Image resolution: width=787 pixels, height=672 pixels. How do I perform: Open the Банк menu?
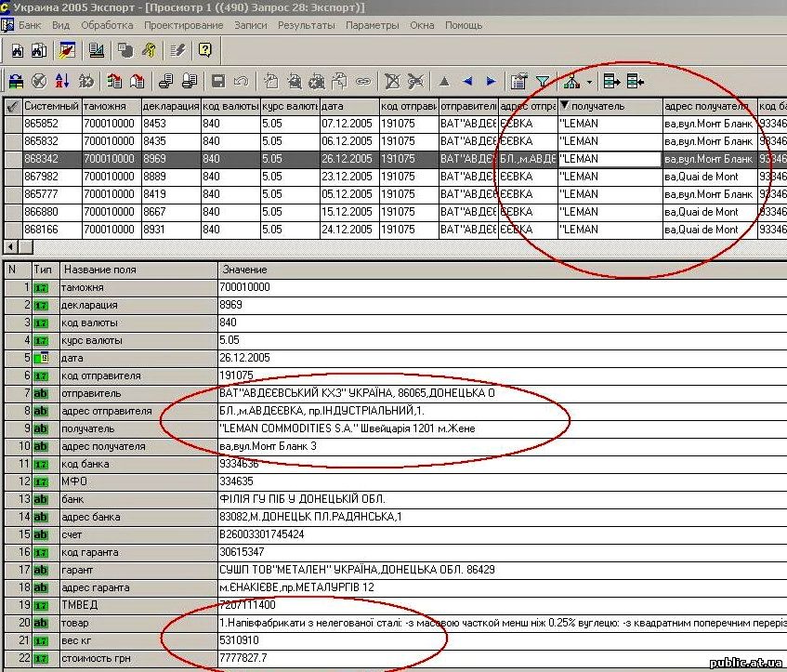30,25
